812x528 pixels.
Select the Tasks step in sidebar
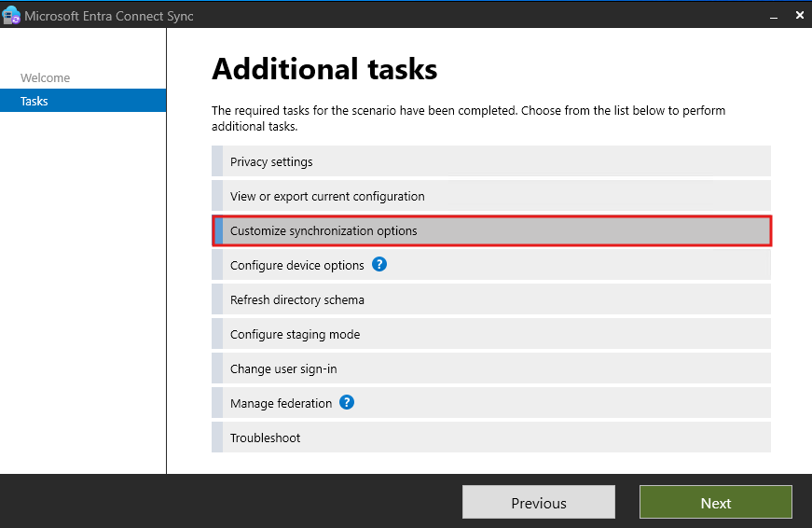(83, 101)
